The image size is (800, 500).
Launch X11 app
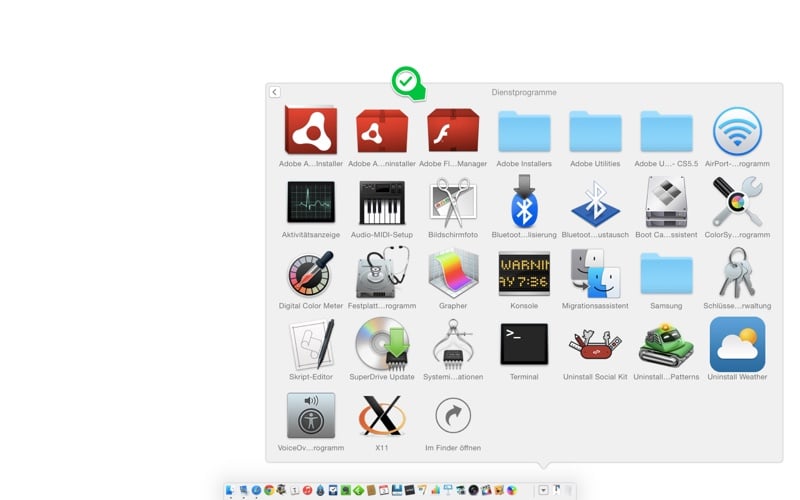[x=382, y=415]
